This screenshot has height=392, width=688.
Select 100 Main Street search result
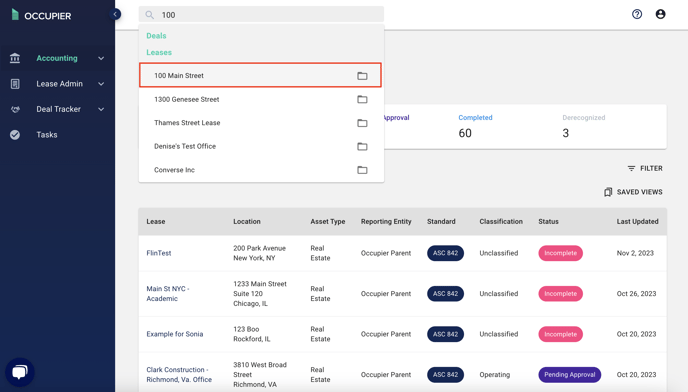tap(260, 76)
